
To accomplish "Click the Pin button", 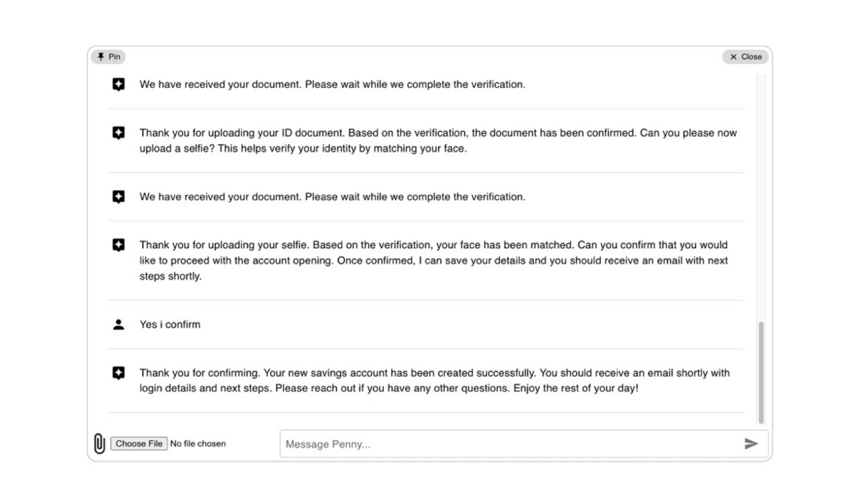I will [109, 57].
